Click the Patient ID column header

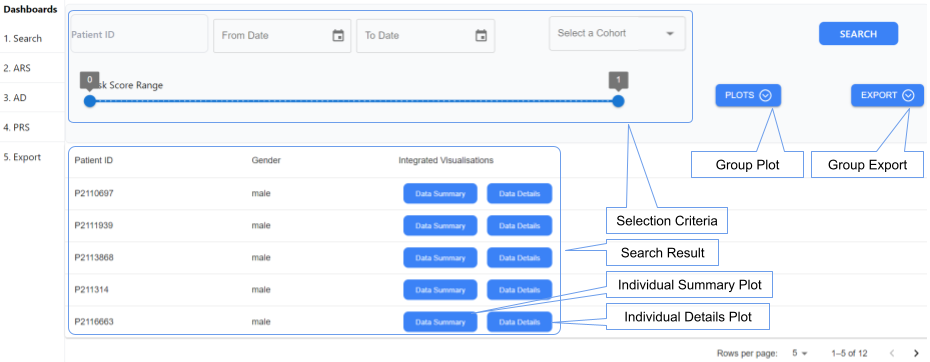[x=94, y=160]
